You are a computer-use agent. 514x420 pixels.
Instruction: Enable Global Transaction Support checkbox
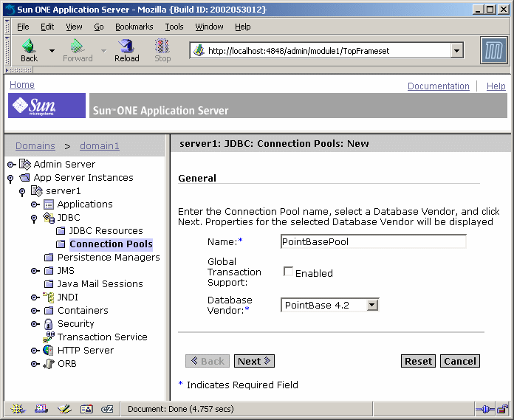point(288,272)
